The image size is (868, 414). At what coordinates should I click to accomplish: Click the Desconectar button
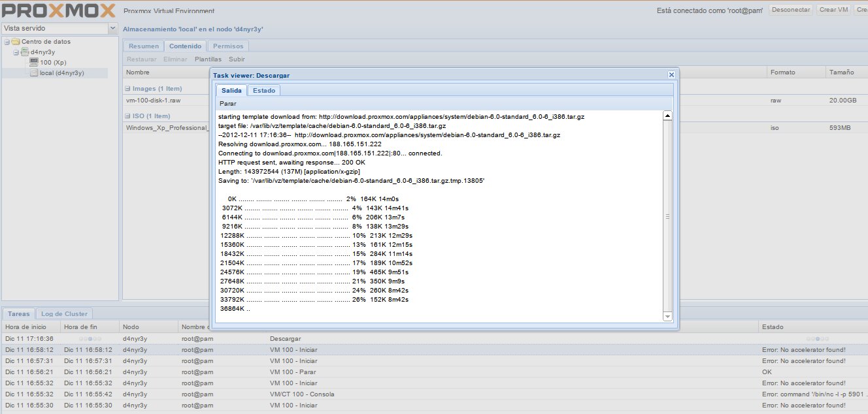point(791,10)
